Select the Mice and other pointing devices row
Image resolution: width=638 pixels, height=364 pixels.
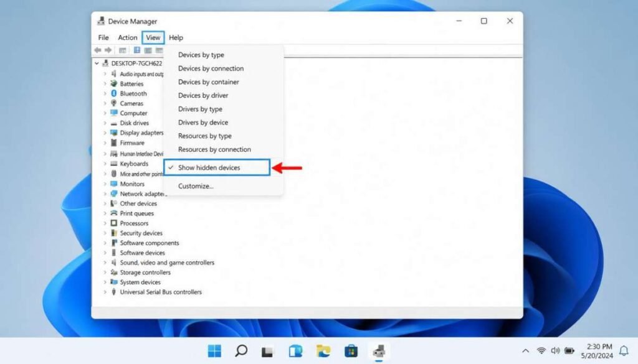click(x=136, y=174)
